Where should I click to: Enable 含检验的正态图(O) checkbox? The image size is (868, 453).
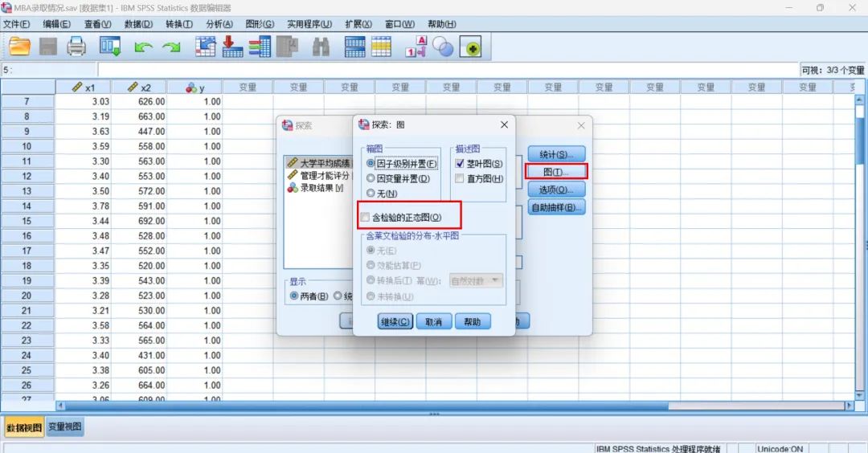point(366,218)
